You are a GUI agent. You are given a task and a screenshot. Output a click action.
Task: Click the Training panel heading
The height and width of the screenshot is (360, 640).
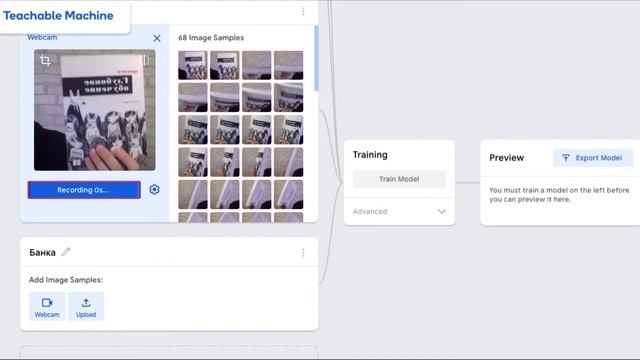point(370,155)
